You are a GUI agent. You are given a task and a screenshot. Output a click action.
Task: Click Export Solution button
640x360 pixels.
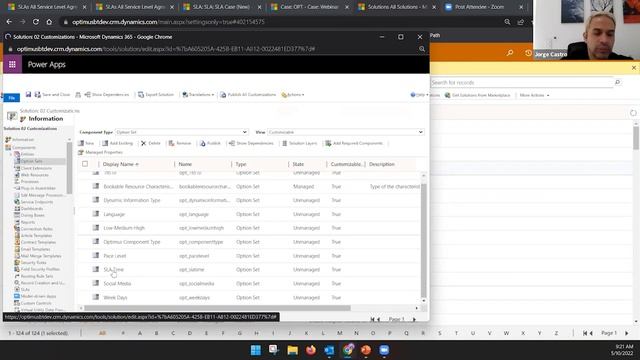pos(156,95)
